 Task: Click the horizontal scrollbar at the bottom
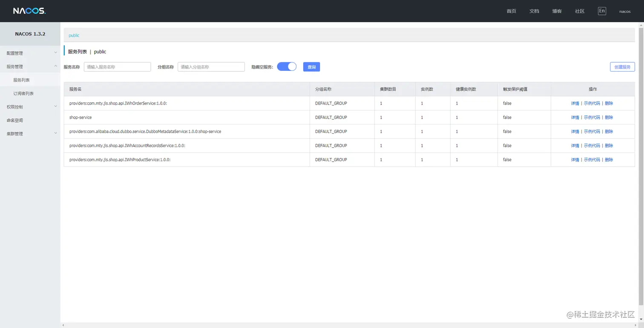click(349, 325)
